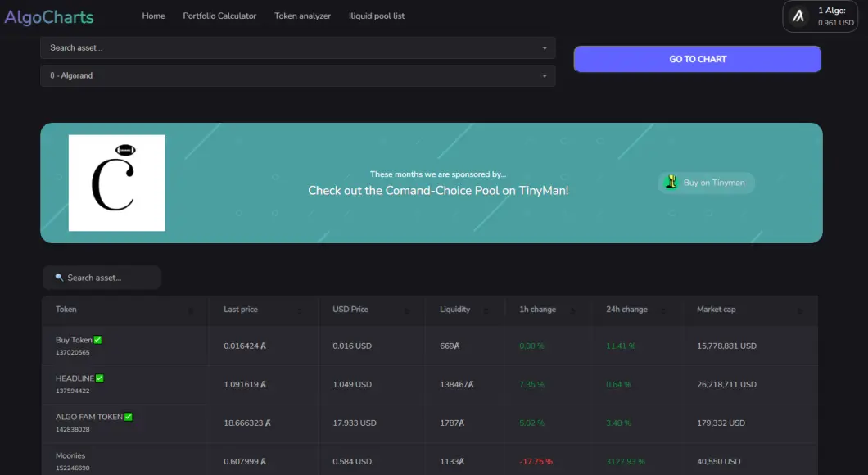Open the Home page
Viewport: 868px width, 475px height.
[153, 16]
